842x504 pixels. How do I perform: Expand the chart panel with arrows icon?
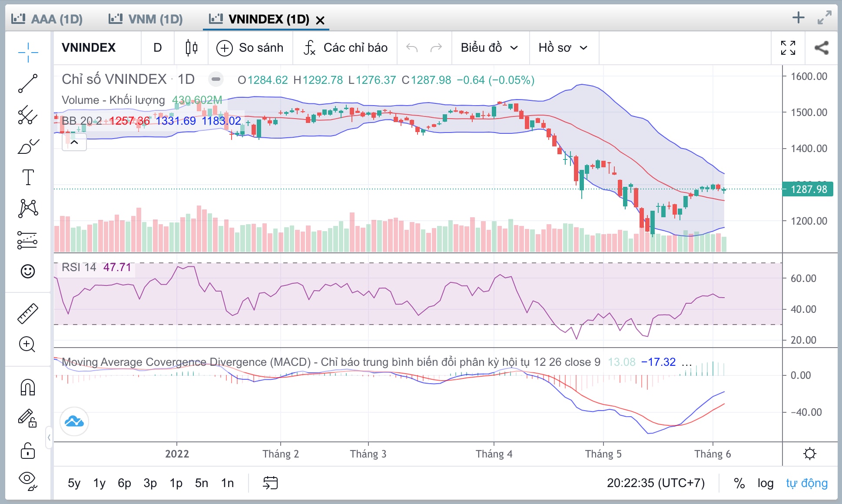(824, 18)
